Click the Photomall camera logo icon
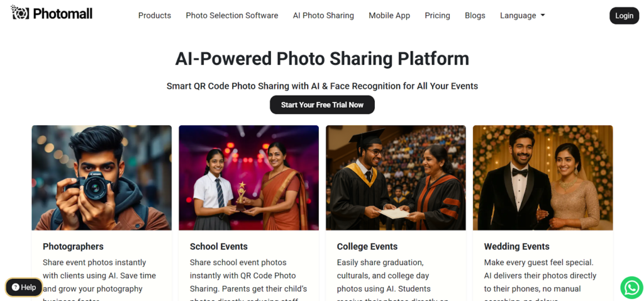The image size is (644, 301). tap(20, 13)
